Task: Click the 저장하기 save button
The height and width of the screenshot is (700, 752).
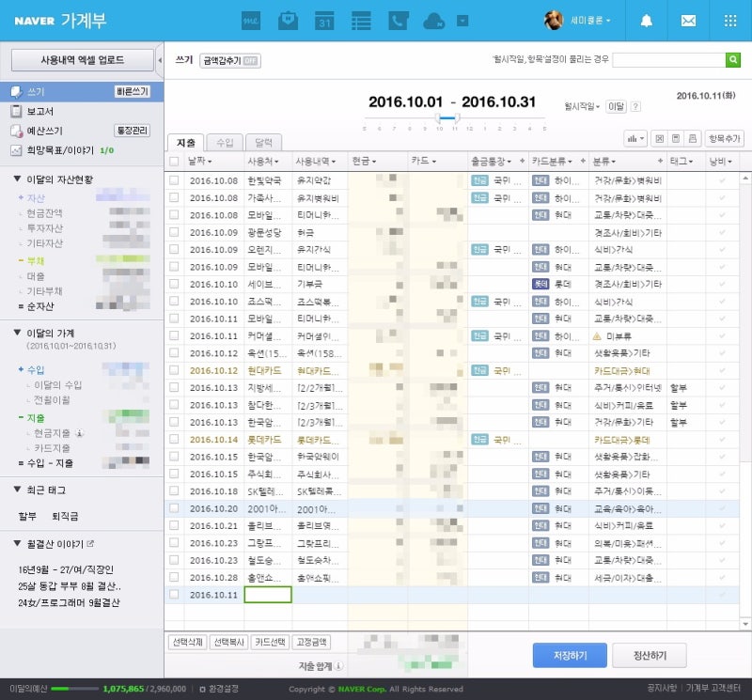Action: tap(570, 655)
